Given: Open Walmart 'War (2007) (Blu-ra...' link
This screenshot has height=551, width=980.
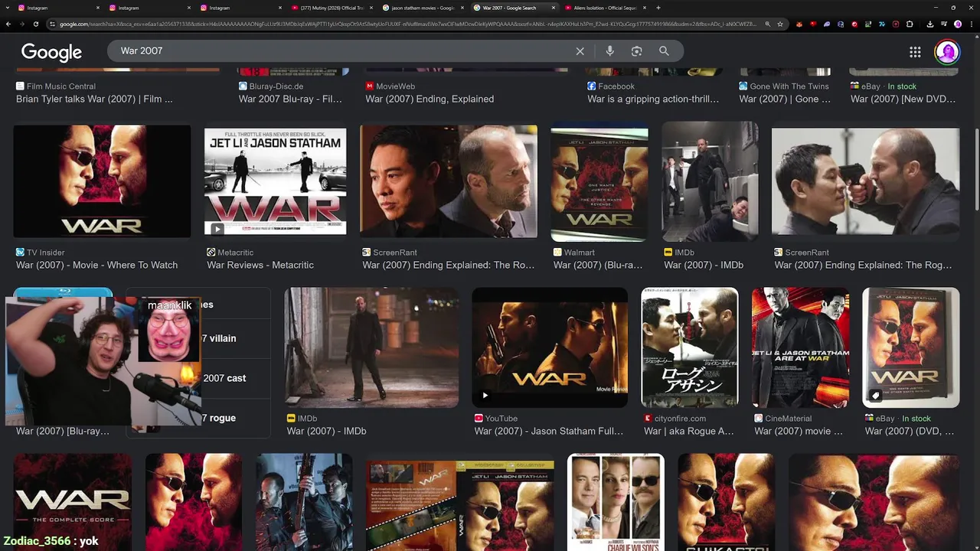Looking at the screenshot, I should (598, 265).
